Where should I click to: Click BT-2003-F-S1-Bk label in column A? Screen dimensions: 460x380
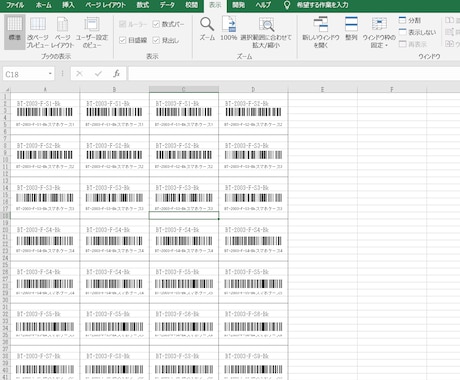[39, 104]
